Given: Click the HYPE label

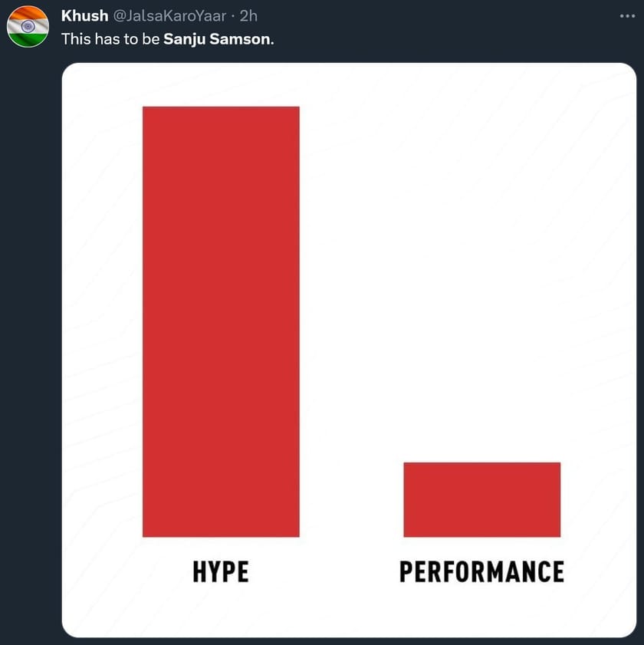Looking at the screenshot, I should [221, 571].
